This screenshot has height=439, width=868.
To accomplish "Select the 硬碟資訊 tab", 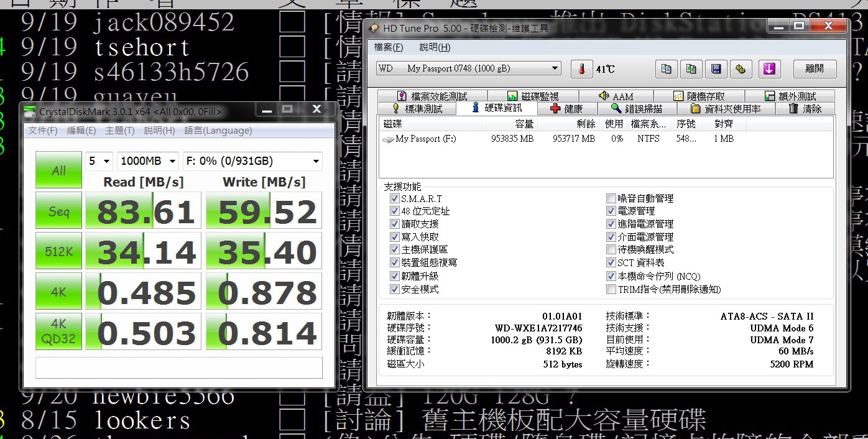I will pyautogui.click(x=497, y=108).
